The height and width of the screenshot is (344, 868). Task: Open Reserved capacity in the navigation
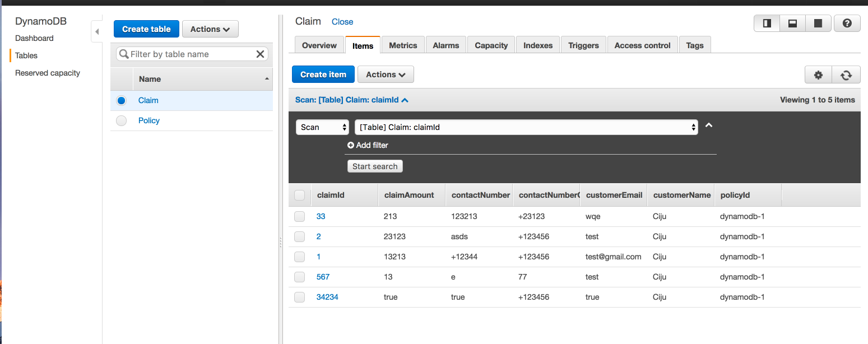pos(48,73)
